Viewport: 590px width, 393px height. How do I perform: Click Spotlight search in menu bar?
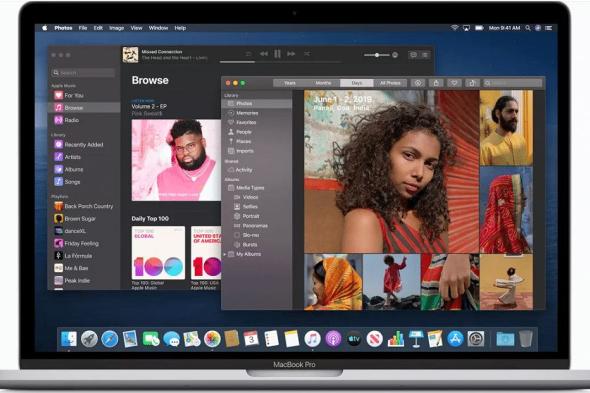pyautogui.click(x=528, y=28)
